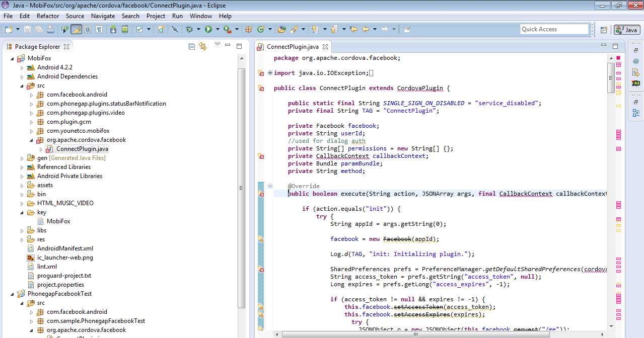Click the Quick Access search field
The width and height of the screenshot is (644, 338).
pos(554,29)
